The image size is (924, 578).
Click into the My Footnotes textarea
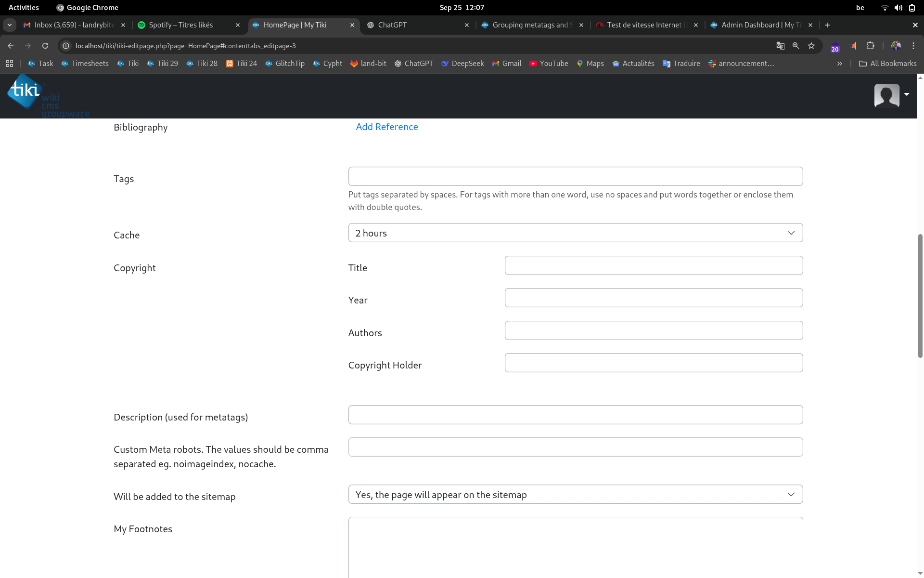[x=576, y=548]
